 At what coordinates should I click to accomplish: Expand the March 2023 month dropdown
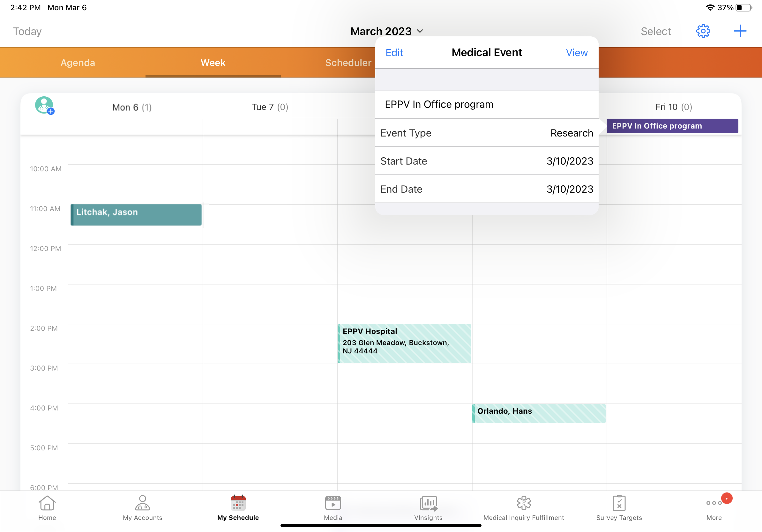387,31
